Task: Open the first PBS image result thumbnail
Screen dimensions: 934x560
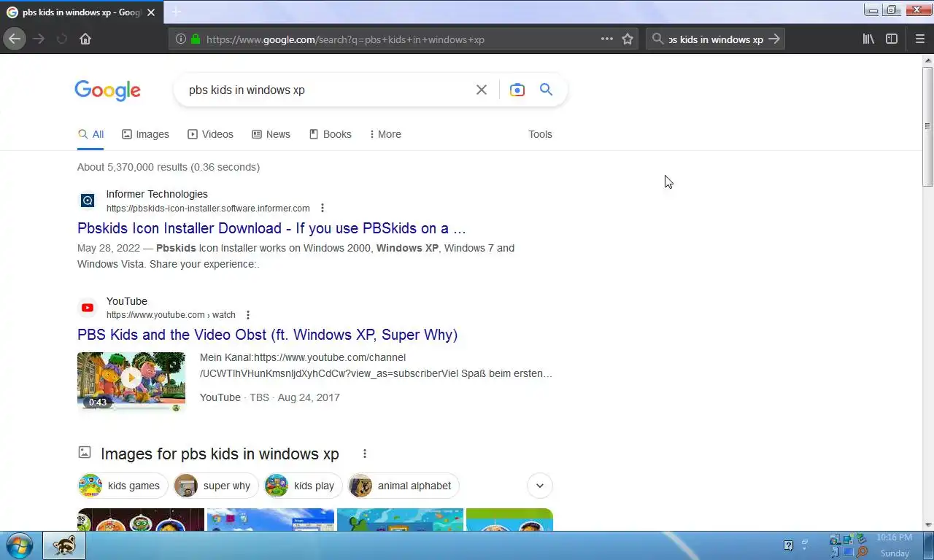Action: click(141, 519)
